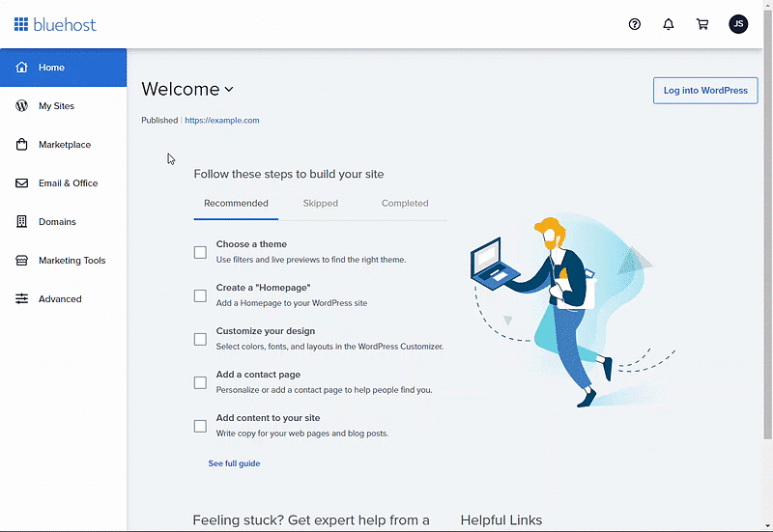Click the envelope icon for Email & Office
Image resolution: width=773 pixels, height=532 pixels.
pos(21,183)
